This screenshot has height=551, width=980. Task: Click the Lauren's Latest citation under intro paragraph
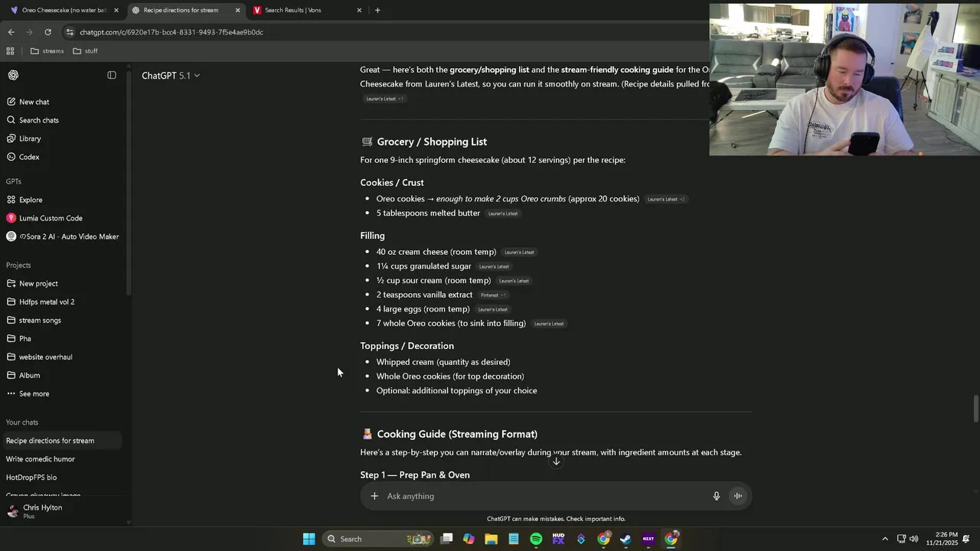coord(384,99)
